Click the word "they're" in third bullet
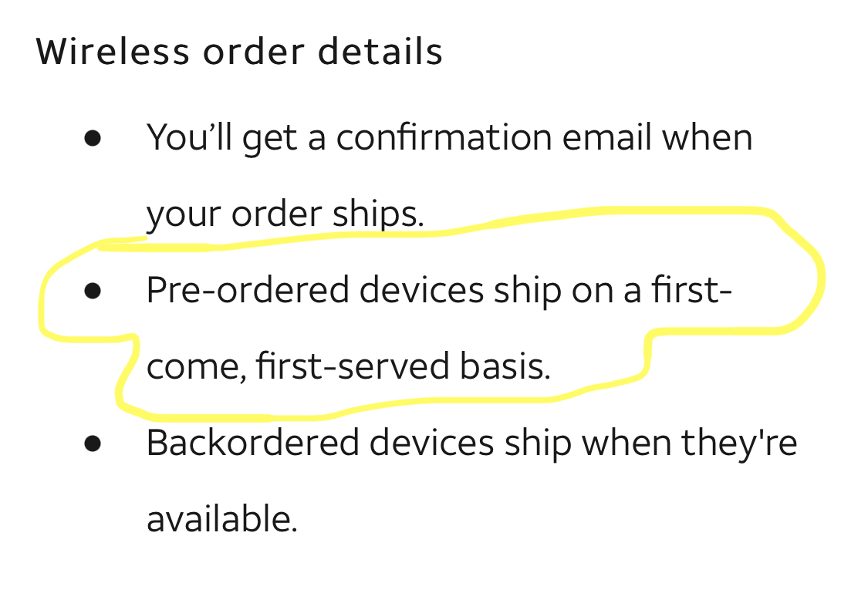The height and width of the screenshot is (590, 868). [x=740, y=444]
